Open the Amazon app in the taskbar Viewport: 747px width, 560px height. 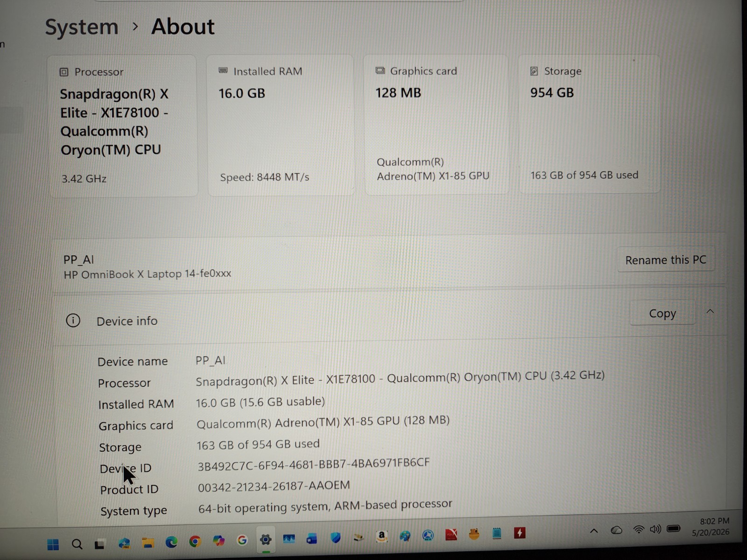click(x=381, y=537)
